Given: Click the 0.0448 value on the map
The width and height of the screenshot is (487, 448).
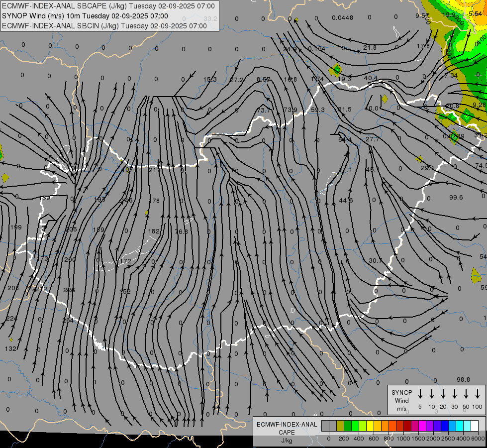Looking at the screenshot, I should click(x=342, y=18).
